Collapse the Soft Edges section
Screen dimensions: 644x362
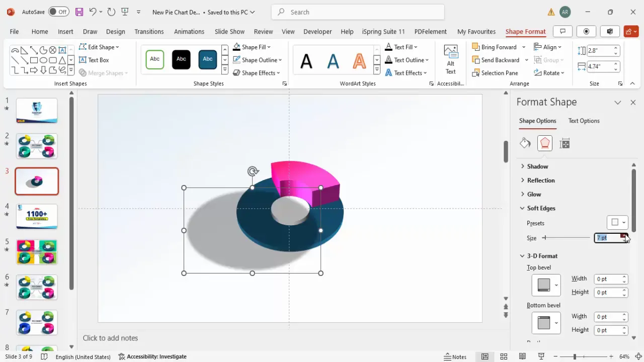point(541,208)
